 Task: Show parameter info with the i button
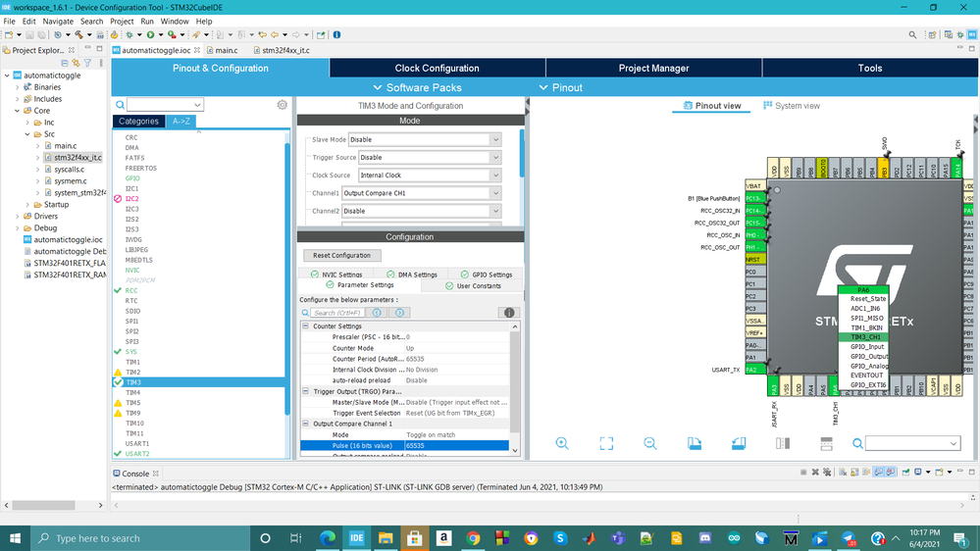click(x=509, y=313)
